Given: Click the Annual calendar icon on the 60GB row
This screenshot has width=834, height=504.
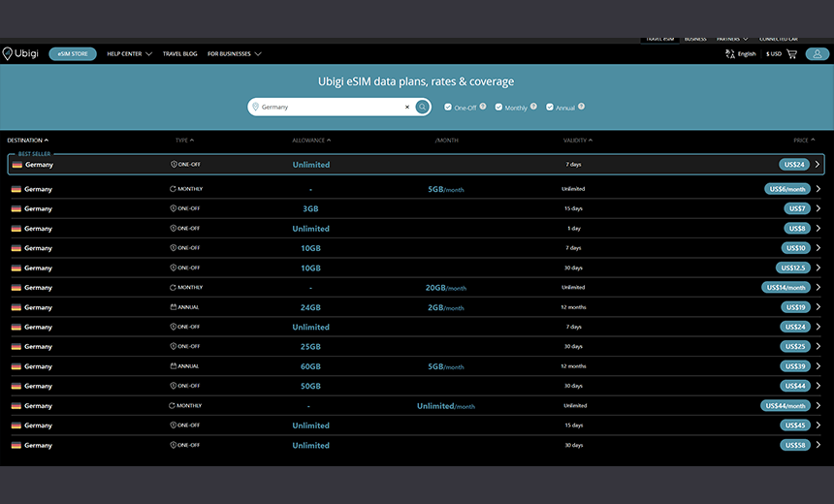Looking at the screenshot, I should (x=173, y=365).
